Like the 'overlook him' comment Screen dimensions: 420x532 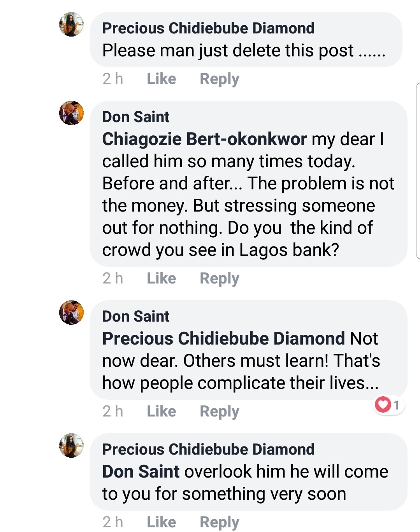tap(161, 522)
